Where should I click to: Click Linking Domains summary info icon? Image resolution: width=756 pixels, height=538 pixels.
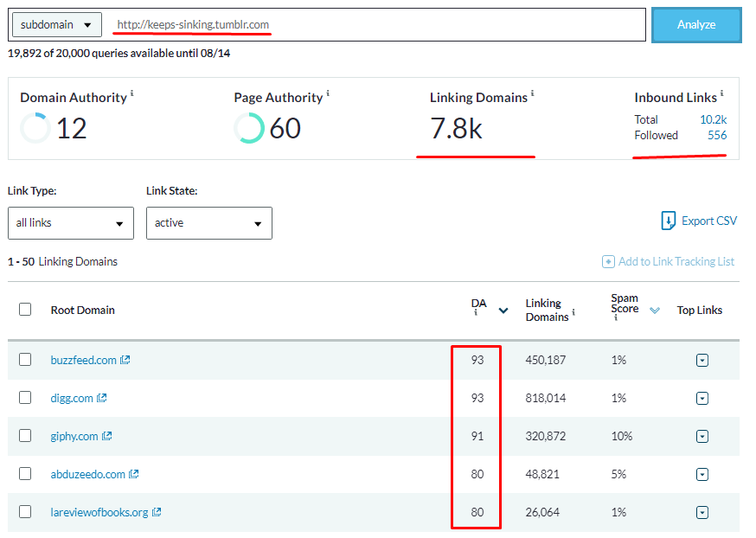pos(533,93)
